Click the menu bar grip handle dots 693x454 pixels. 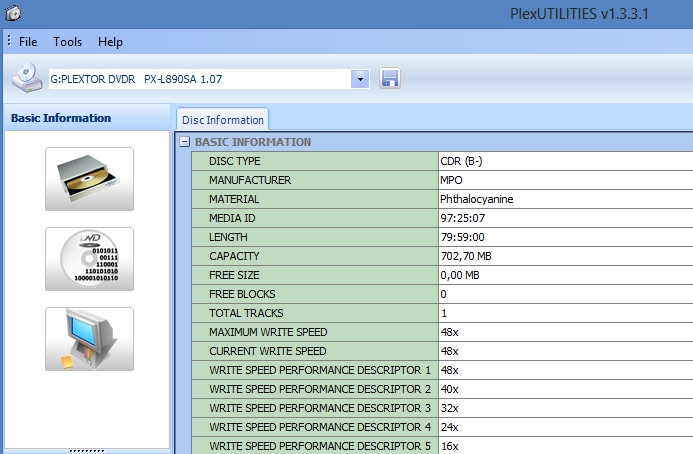click(9, 41)
